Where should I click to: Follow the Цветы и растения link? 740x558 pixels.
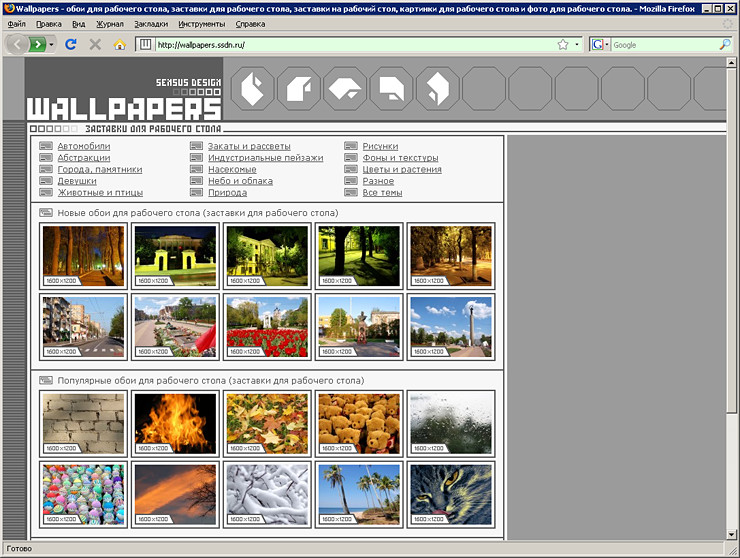(x=401, y=169)
